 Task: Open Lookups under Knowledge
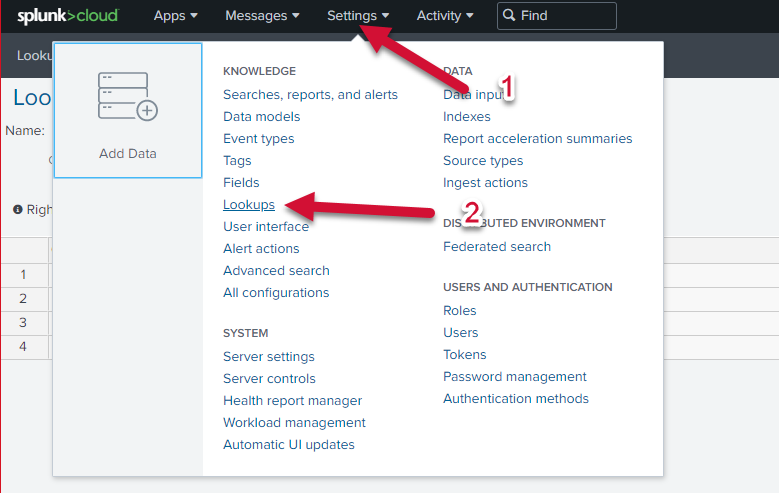pos(249,205)
